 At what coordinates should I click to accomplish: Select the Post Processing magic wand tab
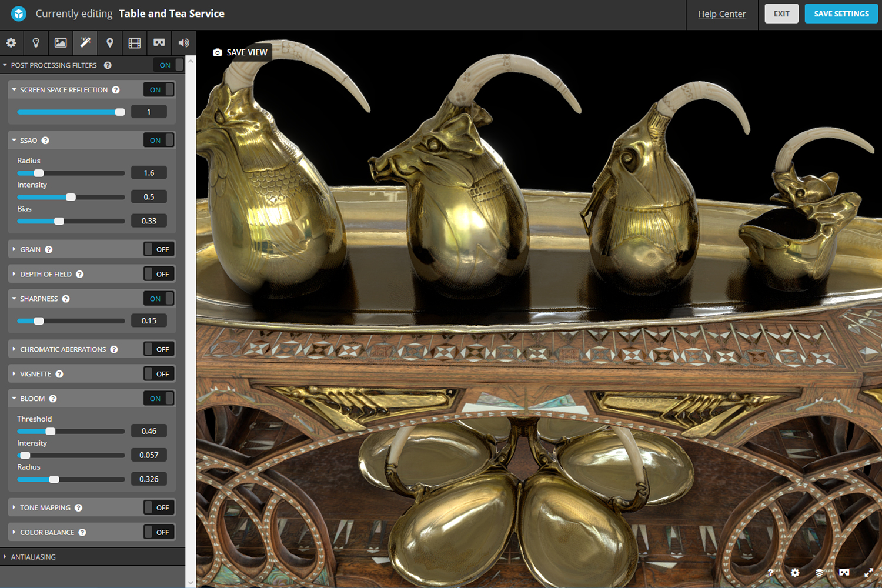[x=85, y=43]
